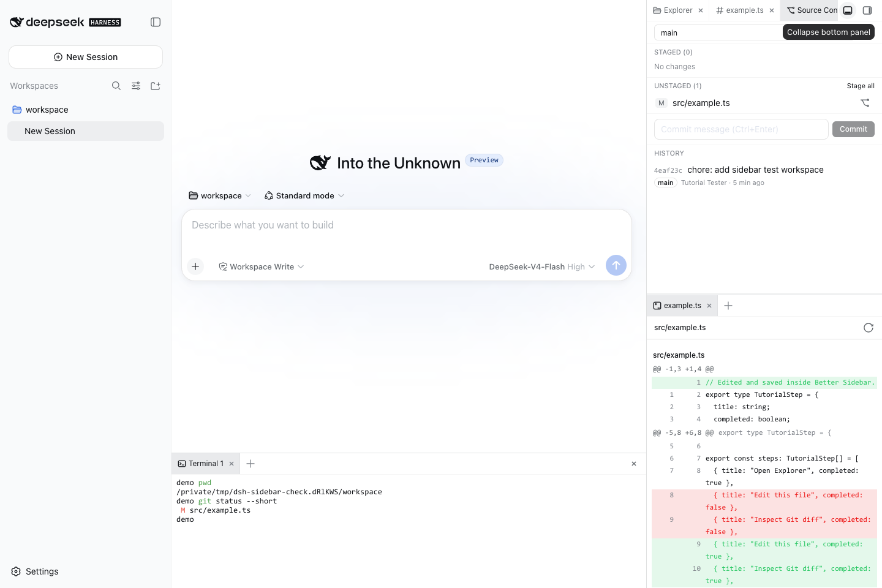
Task: Open the DeepSeek-V4-Flash model dropdown
Action: click(541, 266)
